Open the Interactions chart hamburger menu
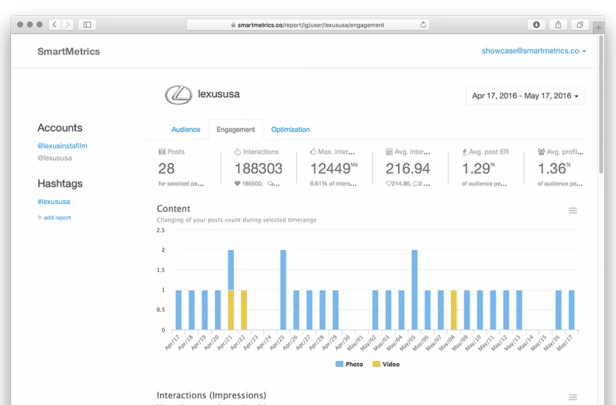Viewport: 616px width, 405px height. (573, 397)
